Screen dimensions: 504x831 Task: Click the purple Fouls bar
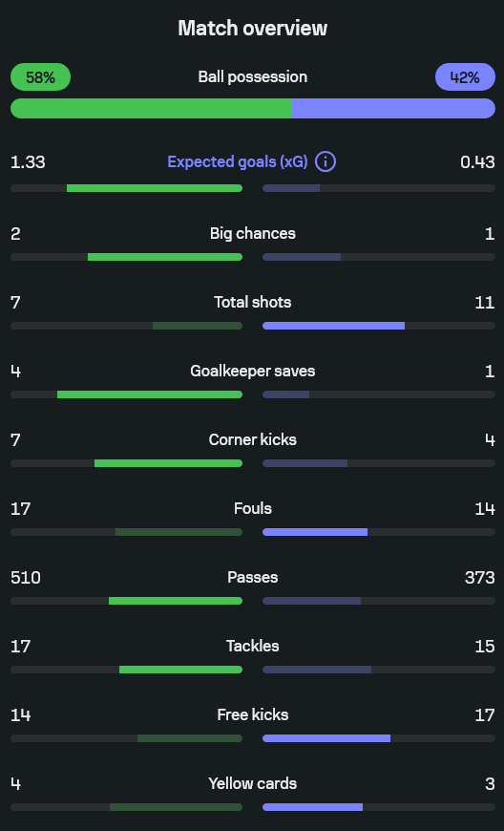click(x=315, y=532)
